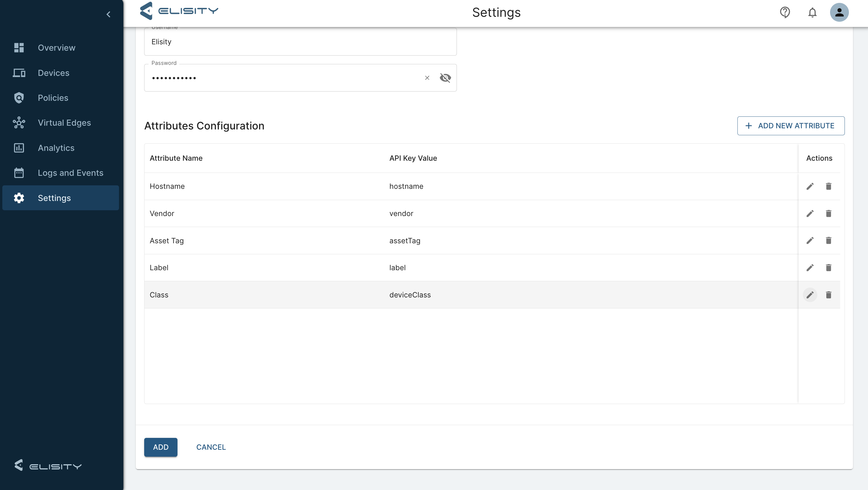Viewport: 868px width, 490px height.
Task: Click the Elisity logo at sidebar bottom
Action: click(x=48, y=465)
